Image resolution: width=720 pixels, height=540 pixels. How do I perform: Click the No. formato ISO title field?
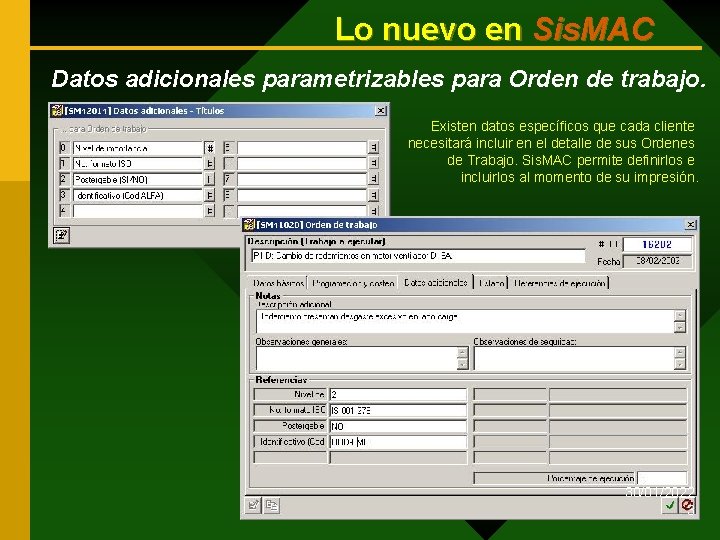[x=137, y=163]
